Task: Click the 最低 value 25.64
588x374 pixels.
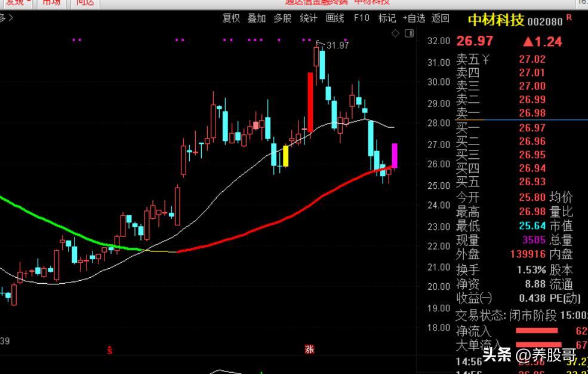Action: point(532,226)
